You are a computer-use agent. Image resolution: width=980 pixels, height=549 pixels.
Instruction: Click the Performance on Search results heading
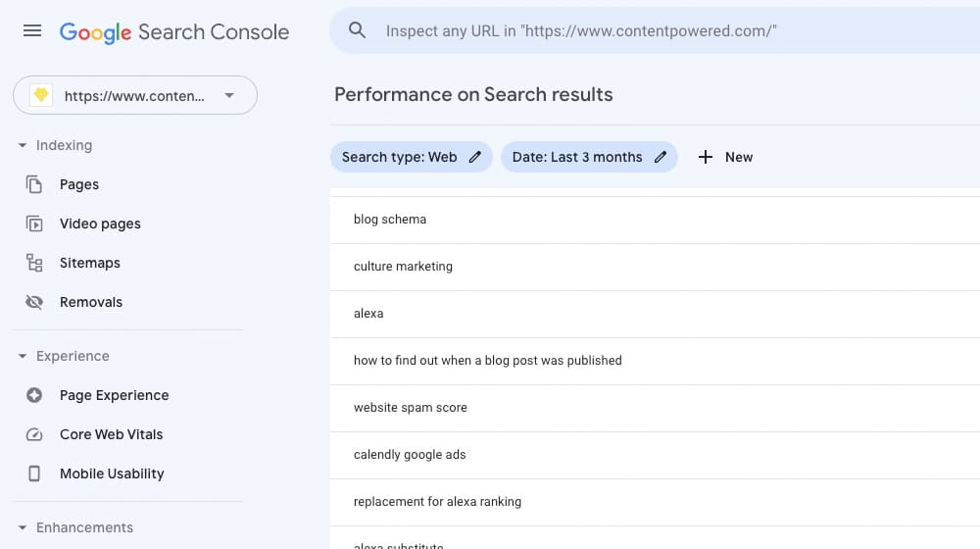pos(473,94)
